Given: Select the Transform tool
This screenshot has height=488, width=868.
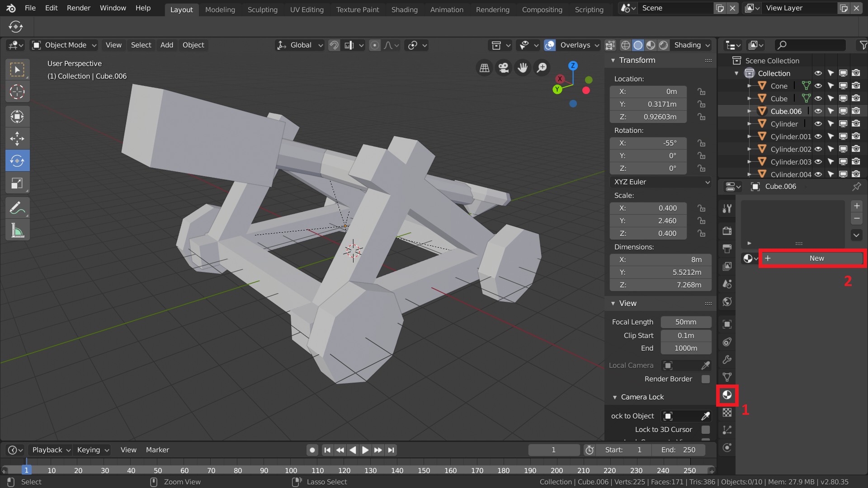Looking at the screenshot, I should tap(17, 117).
